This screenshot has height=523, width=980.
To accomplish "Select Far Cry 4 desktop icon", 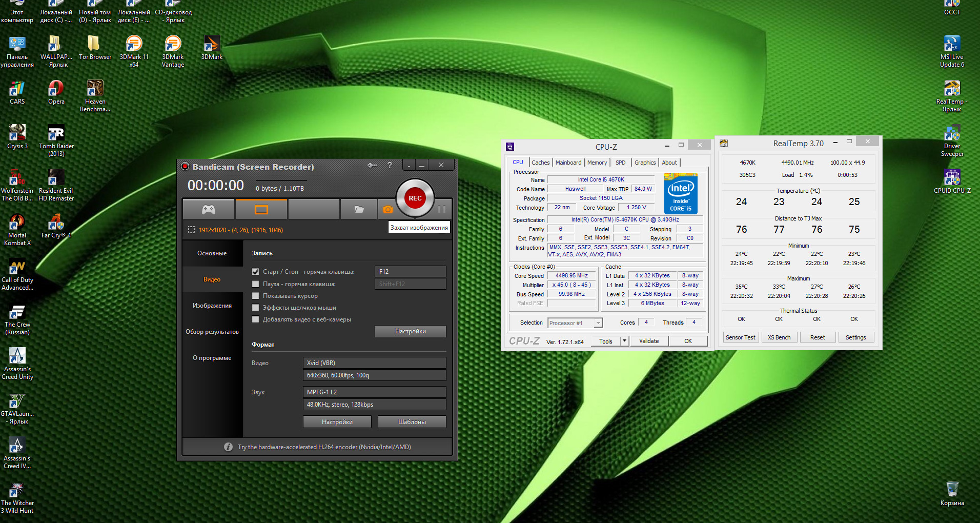I will pyautogui.click(x=56, y=226).
